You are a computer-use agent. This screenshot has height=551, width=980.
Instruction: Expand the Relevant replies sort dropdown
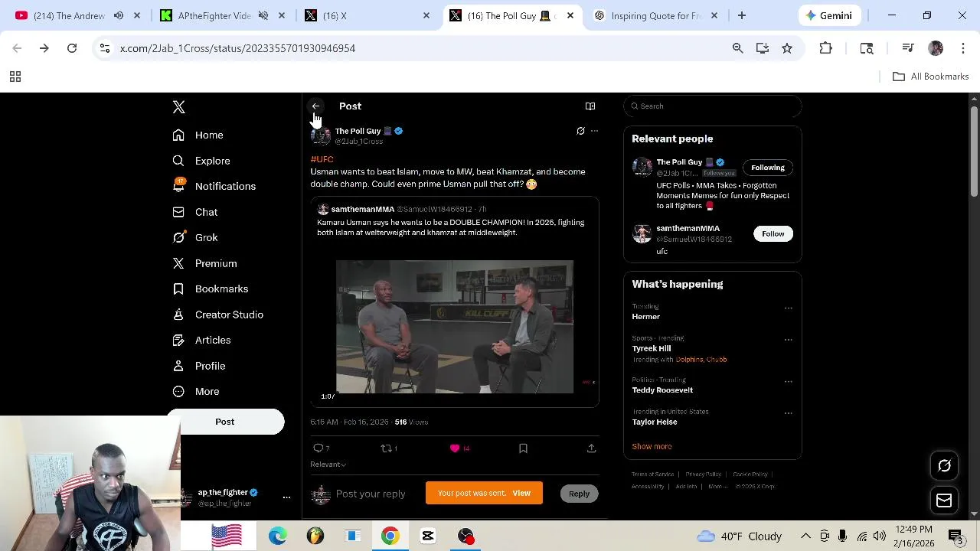tap(328, 465)
